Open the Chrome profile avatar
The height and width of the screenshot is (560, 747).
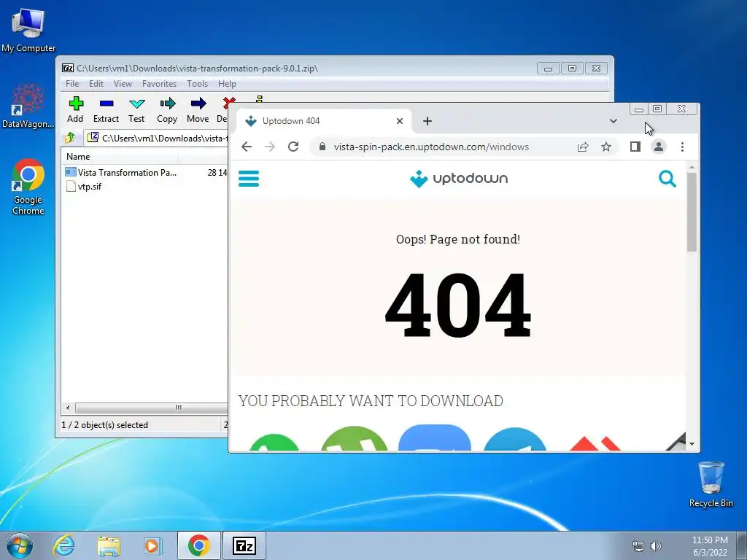point(659,147)
